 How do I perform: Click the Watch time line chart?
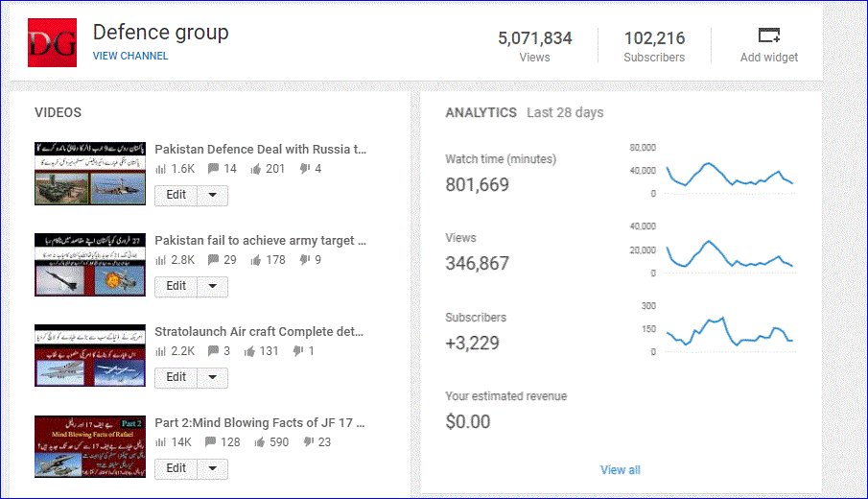(x=730, y=174)
